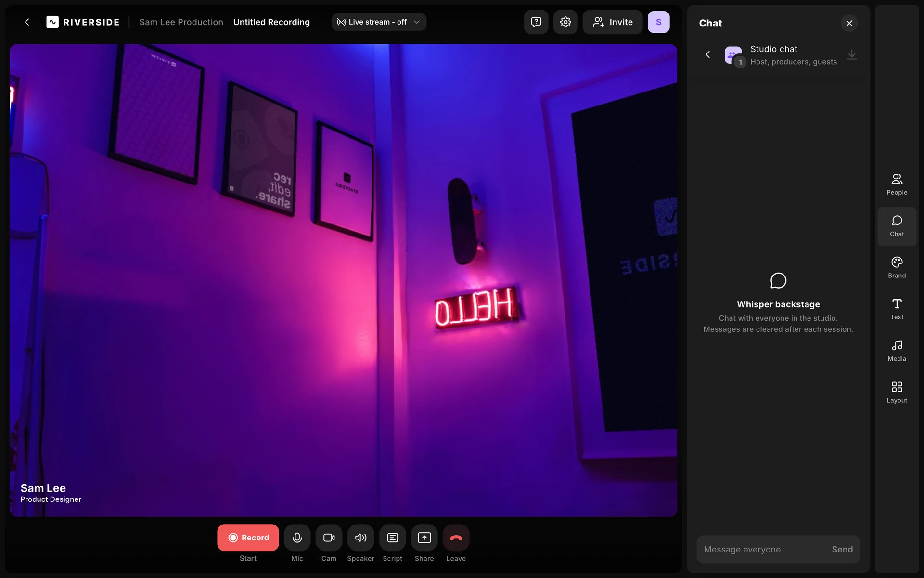Click the Script teleprompter icon
924x578 pixels.
coord(392,538)
